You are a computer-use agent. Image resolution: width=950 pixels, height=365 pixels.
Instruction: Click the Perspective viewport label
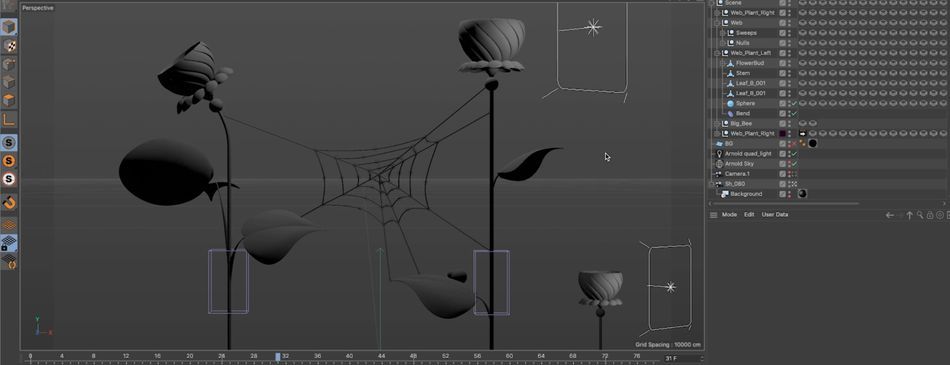(38, 8)
